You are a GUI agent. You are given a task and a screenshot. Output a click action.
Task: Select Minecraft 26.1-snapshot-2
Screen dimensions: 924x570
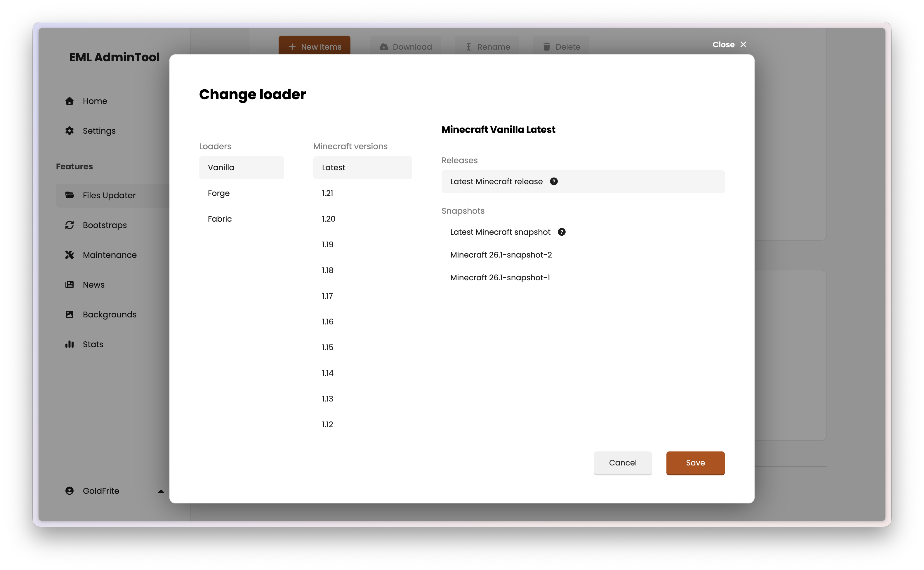501,255
